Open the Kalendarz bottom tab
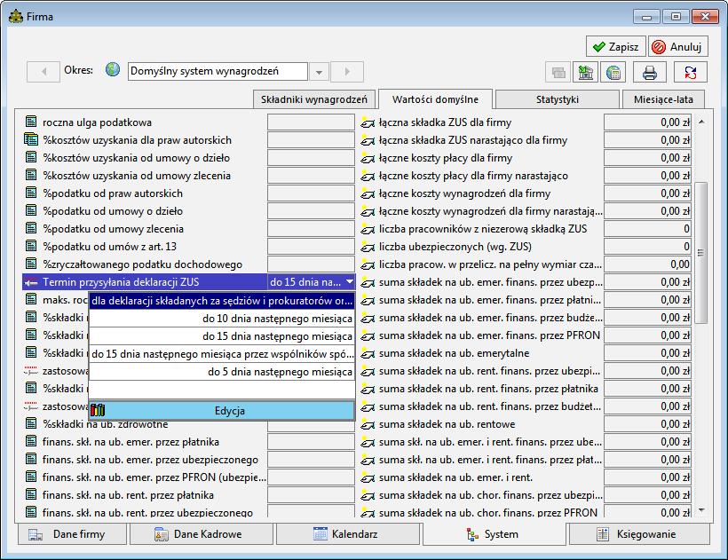This screenshot has height=560, width=728. click(x=348, y=534)
